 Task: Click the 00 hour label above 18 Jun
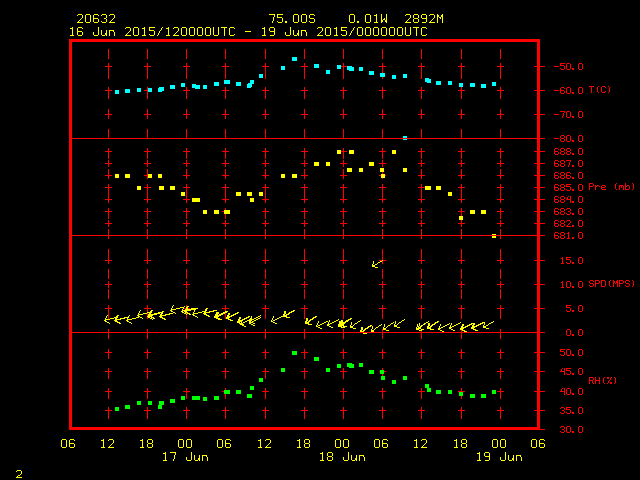pyautogui.click(x=342, y=444)
